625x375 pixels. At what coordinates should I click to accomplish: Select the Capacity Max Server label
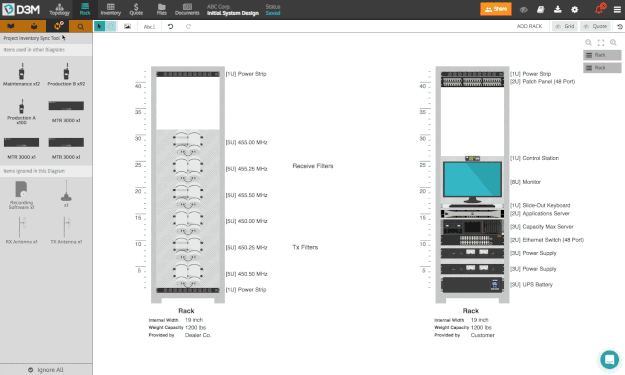542,227
